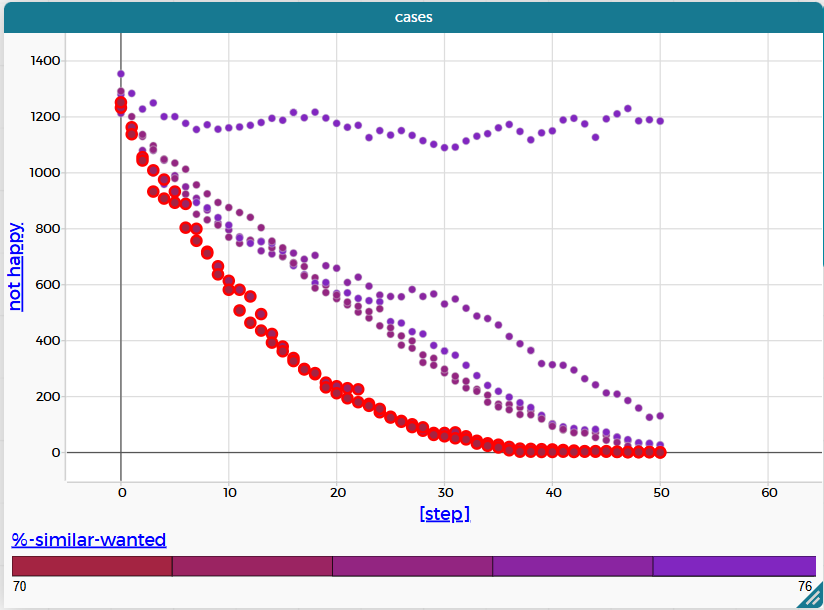Viewport: 824px width, 610px height.
Task: Select the second legend color segment
Action: (x=252, y=566)
